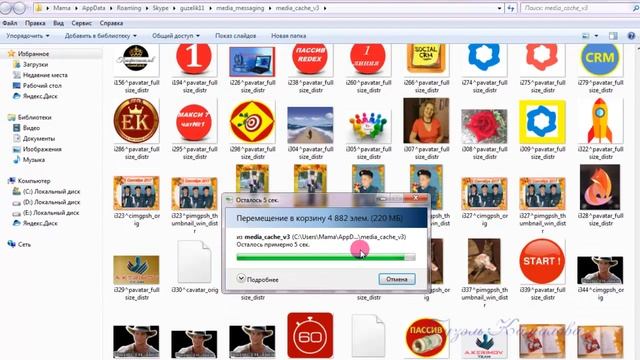Expand Подробнее in the move dialog
The height and width of the screenshot is (360, 640).
[x=258, y=279]
